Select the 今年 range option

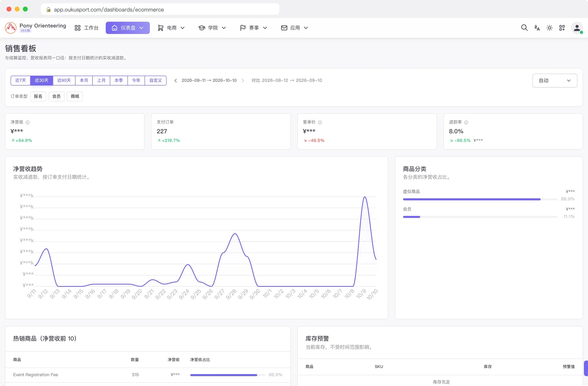click(x=136, y=80)
